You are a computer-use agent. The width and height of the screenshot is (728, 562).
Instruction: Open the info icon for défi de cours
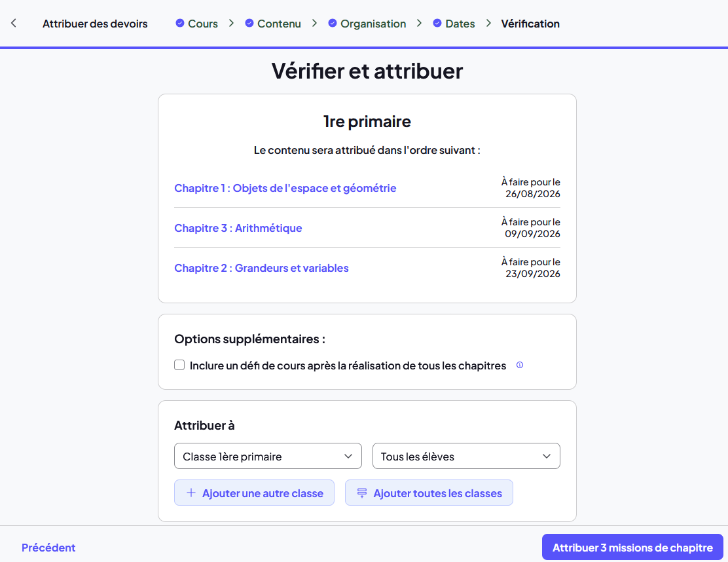click(520, 365)
